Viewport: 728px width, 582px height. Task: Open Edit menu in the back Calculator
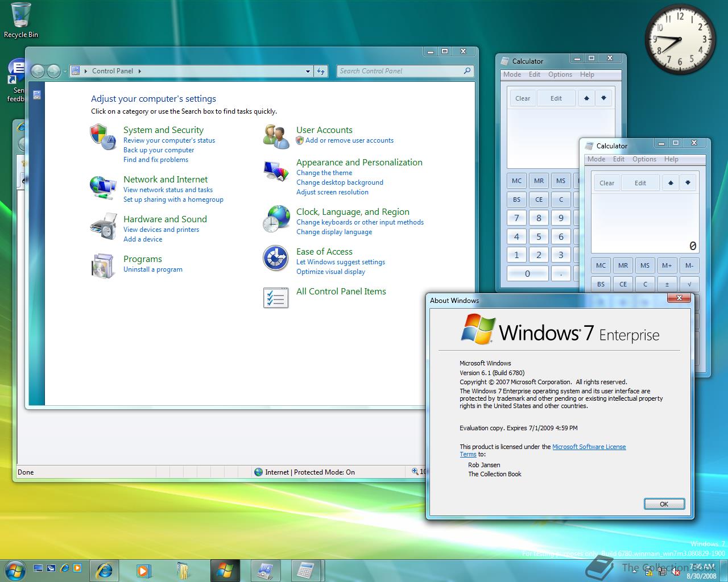535,74
